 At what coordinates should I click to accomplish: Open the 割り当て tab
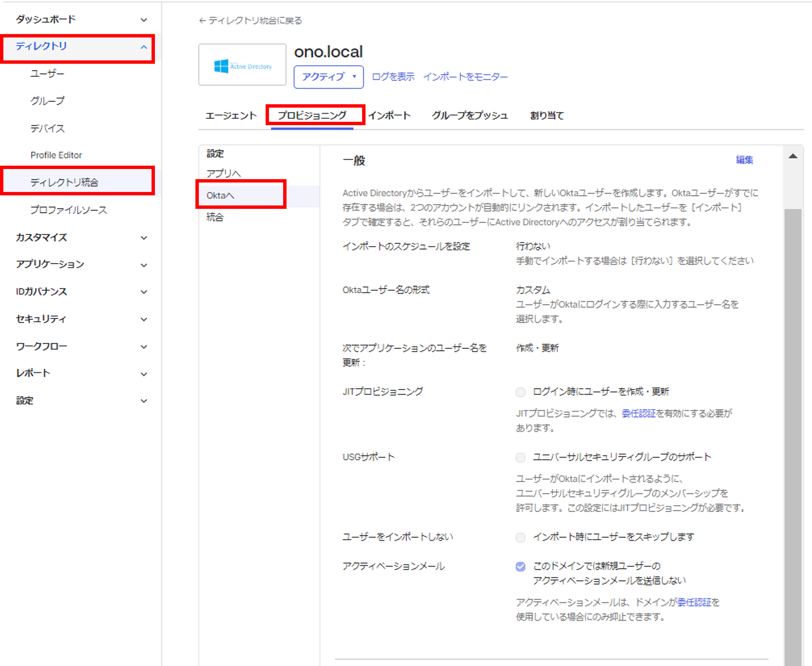(547, 115)
